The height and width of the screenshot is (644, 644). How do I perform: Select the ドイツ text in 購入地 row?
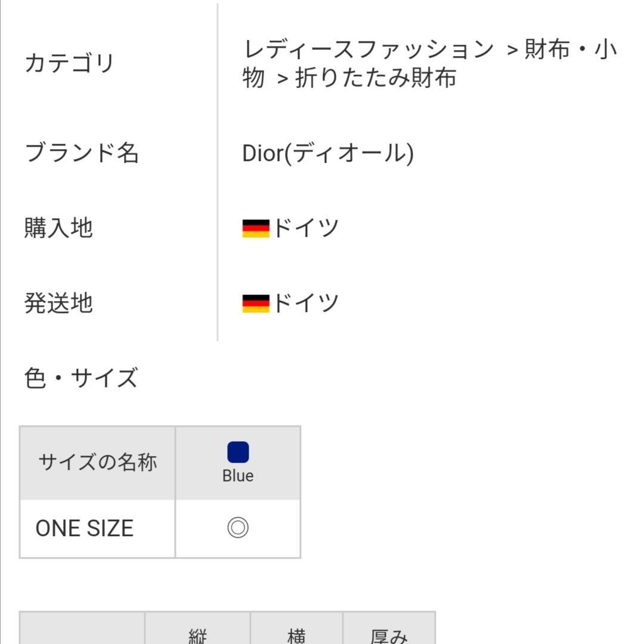point(305,228)
